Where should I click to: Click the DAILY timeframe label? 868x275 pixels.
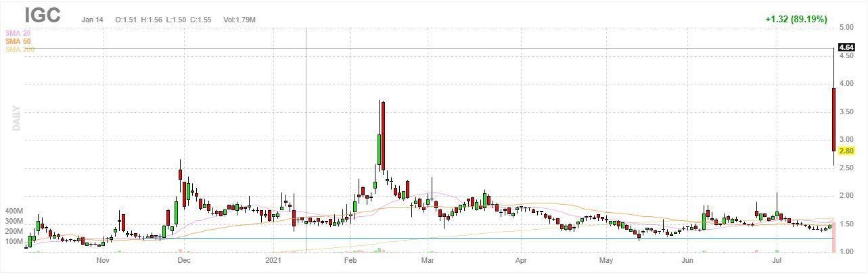click(x=16, y=118)
